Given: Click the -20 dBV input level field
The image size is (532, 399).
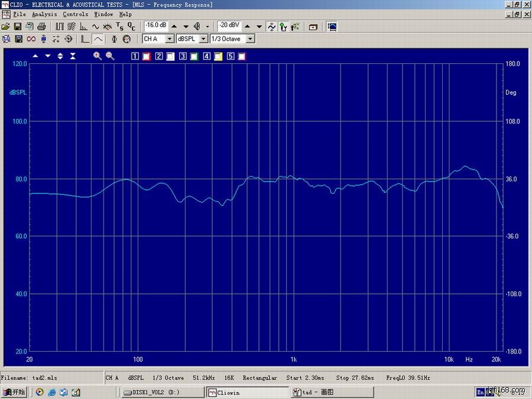Looking at the screenshot, I should (229, 26).
